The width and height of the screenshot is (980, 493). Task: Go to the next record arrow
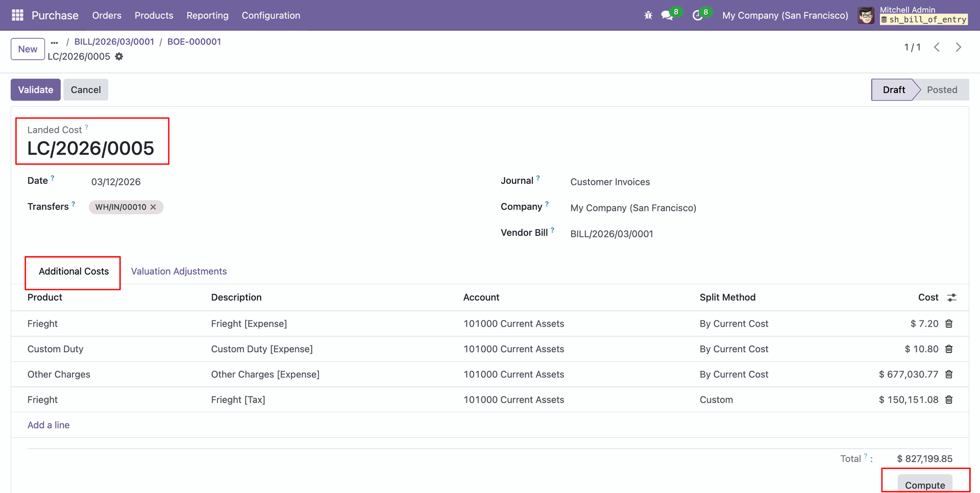[958, 47]
